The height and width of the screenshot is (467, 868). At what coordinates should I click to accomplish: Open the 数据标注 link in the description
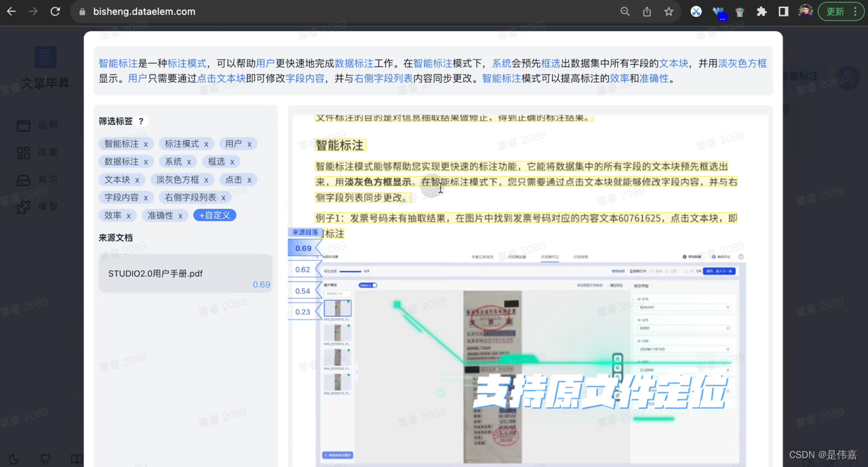tap(355, 62)
